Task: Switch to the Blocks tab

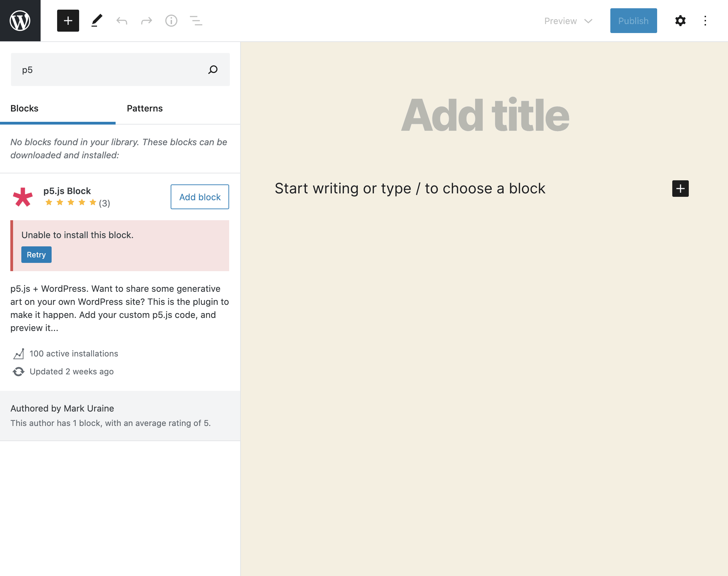Action: click(x=24, y=108)
